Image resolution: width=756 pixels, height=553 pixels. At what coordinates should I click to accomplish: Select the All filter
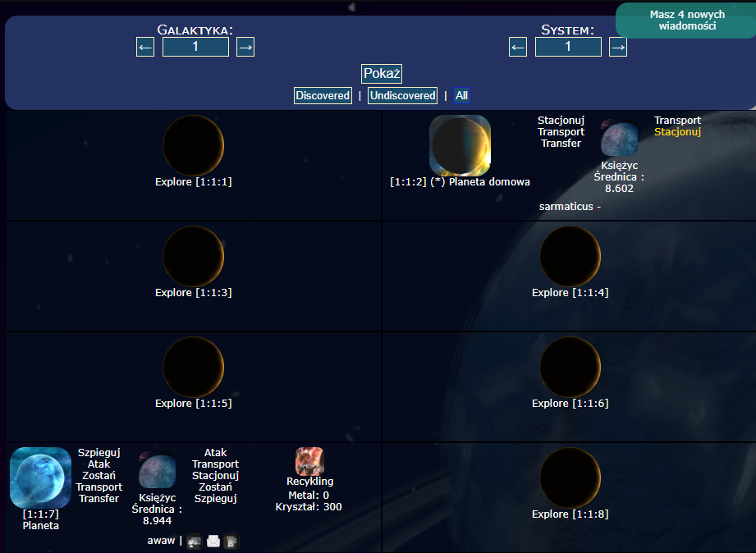point(462,96)
